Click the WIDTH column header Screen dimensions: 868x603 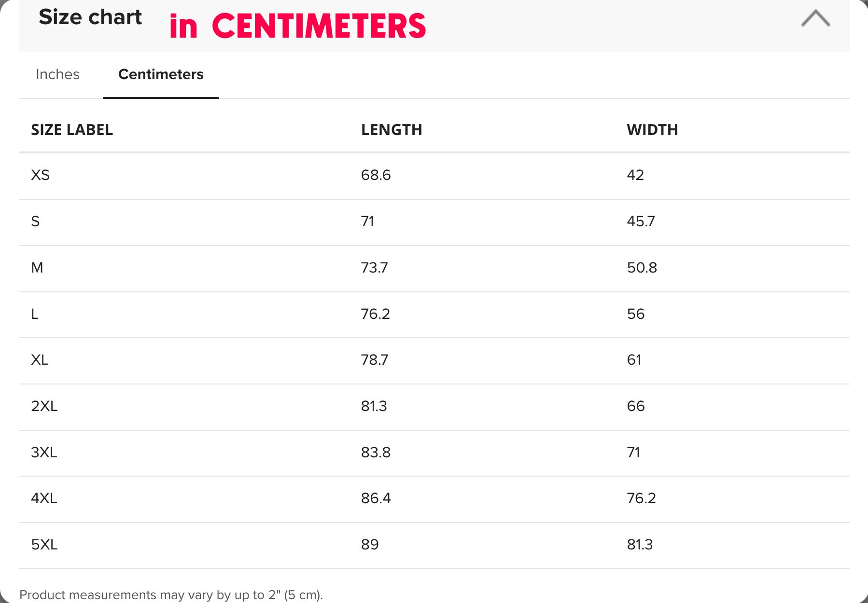[x=652, y=130]
